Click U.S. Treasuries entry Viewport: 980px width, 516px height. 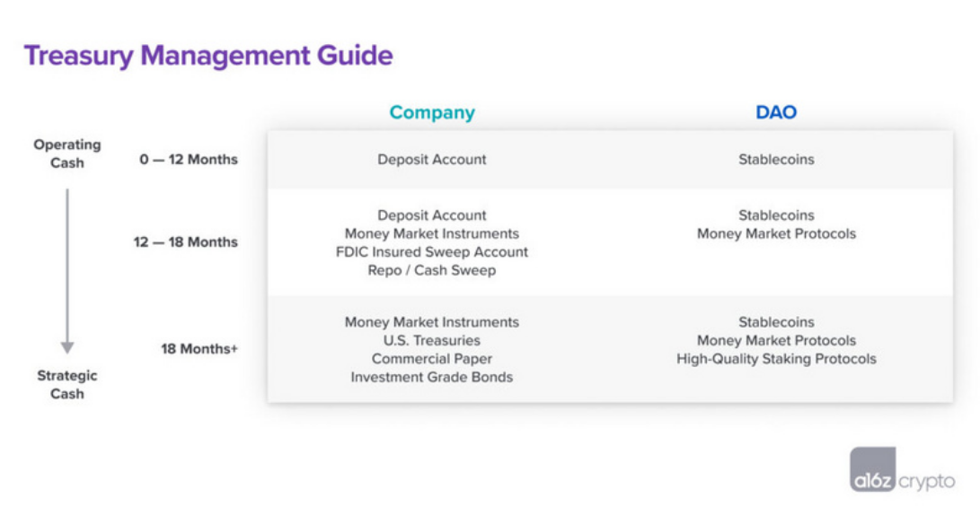pos(432,341)
